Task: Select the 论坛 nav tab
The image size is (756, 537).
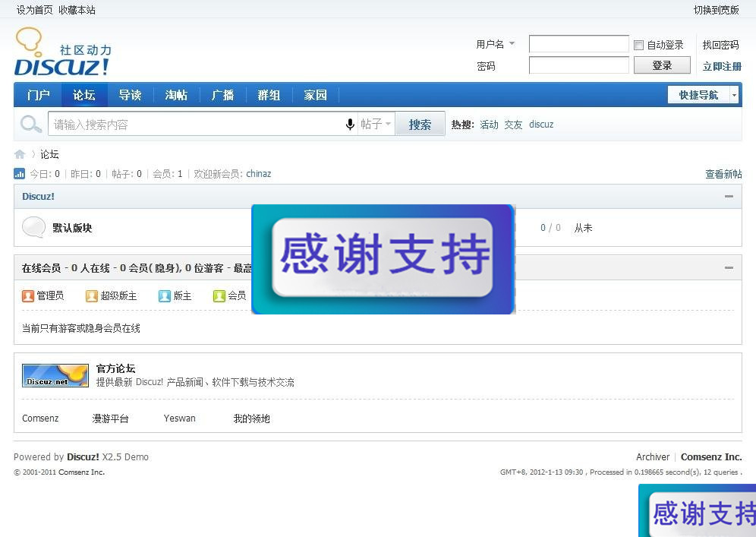Action: (84, 95)
